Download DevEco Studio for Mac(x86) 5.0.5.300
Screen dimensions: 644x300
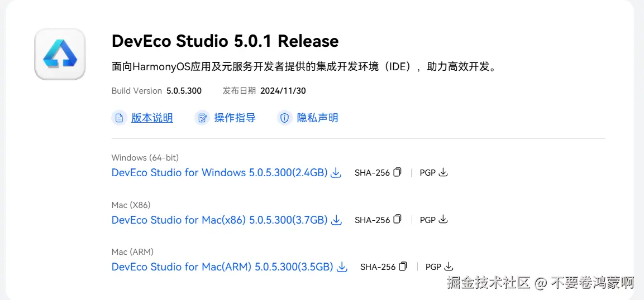click(x=219, y=220)
